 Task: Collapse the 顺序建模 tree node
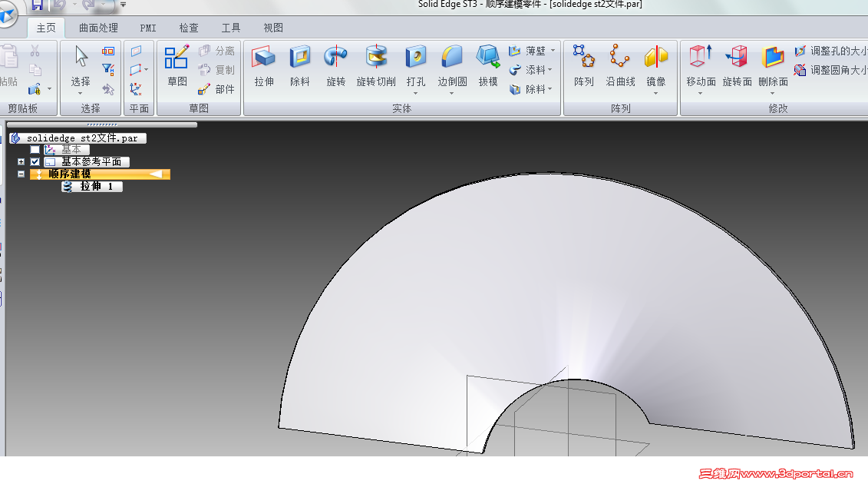pos(21,174)
